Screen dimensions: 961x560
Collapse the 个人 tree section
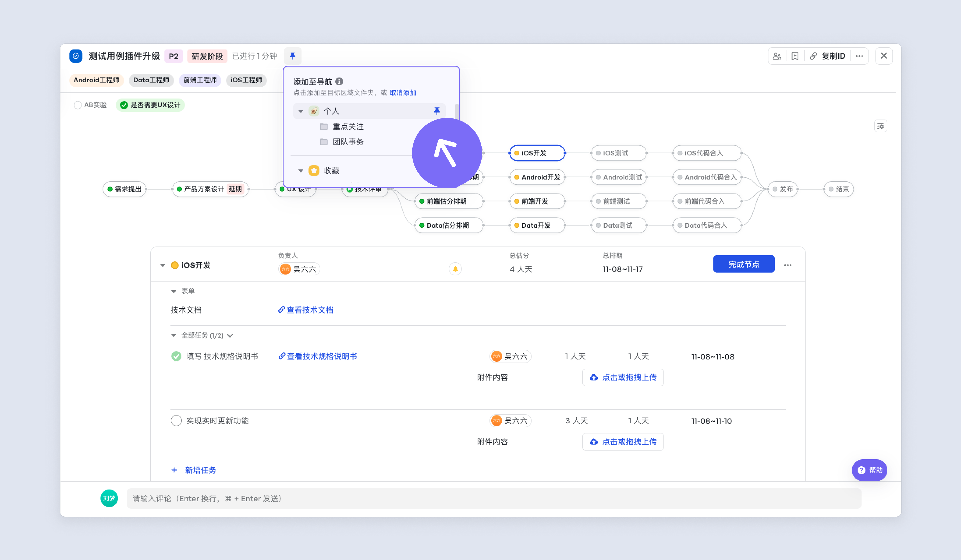point(301,111)
